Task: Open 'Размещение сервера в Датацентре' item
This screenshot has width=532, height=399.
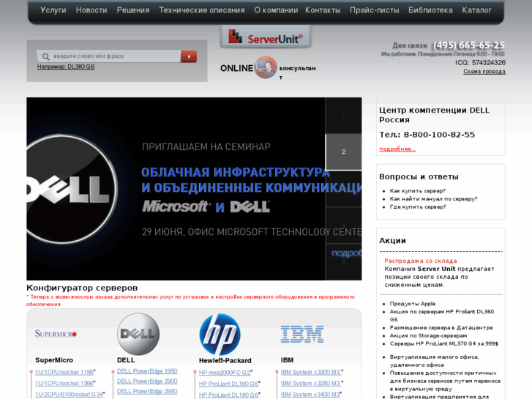Action: [441, 328]
